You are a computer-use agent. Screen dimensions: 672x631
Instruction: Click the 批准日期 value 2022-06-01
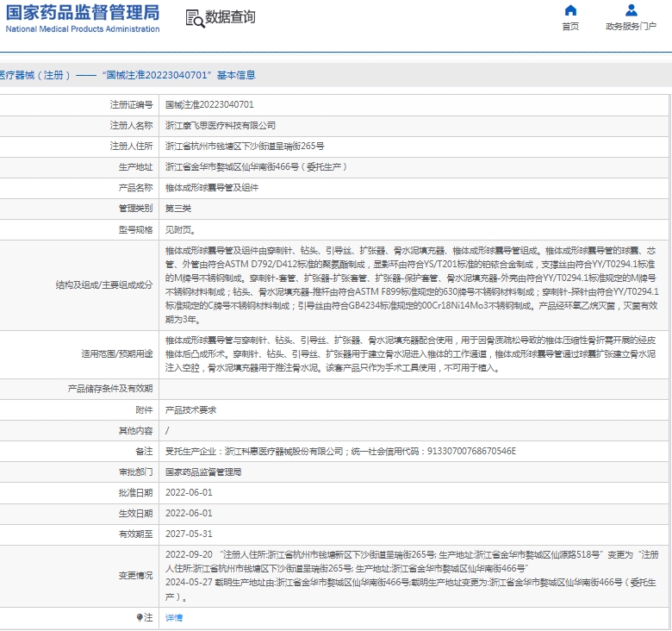[189, 492]
